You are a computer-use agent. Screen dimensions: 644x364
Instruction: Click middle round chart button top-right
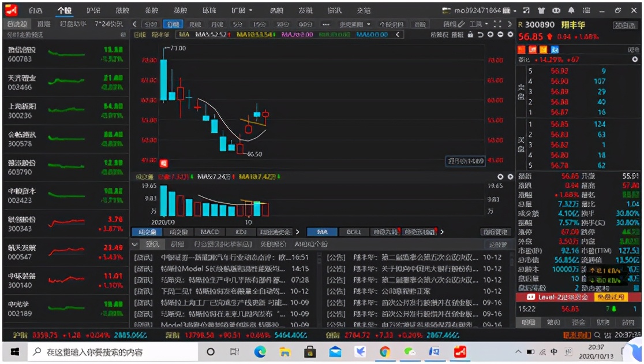500,35
